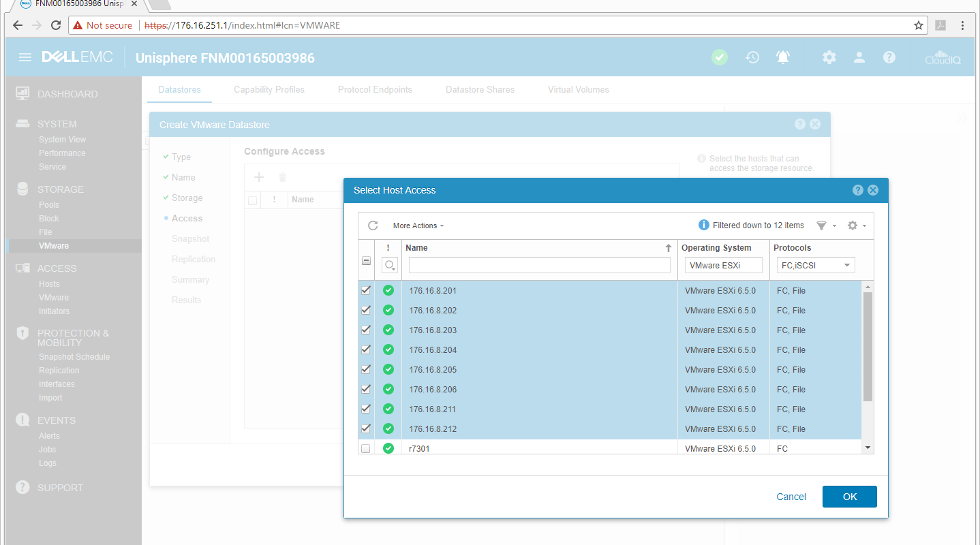
Task: Uncheck host 176.16.8.211
Action: click(x=366, y=409)
